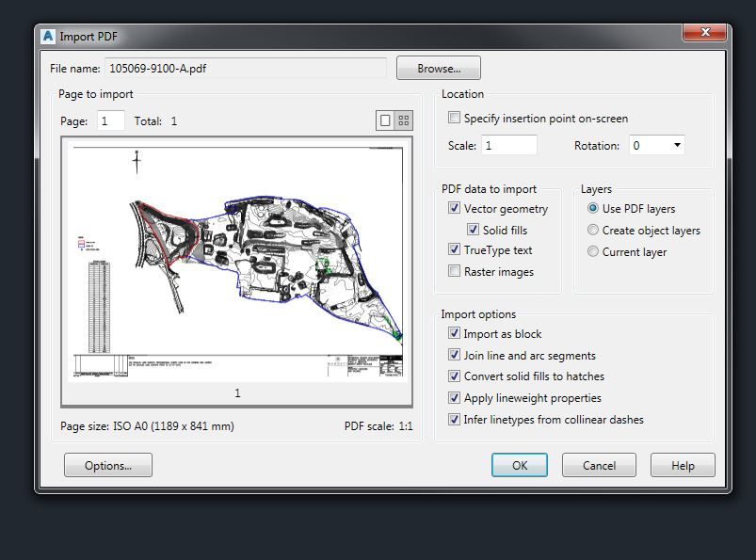Uncheck Infer linetypes from collinear dashes
The height and width of the screenshot is (560, 756).
click(x=455, y=420)
